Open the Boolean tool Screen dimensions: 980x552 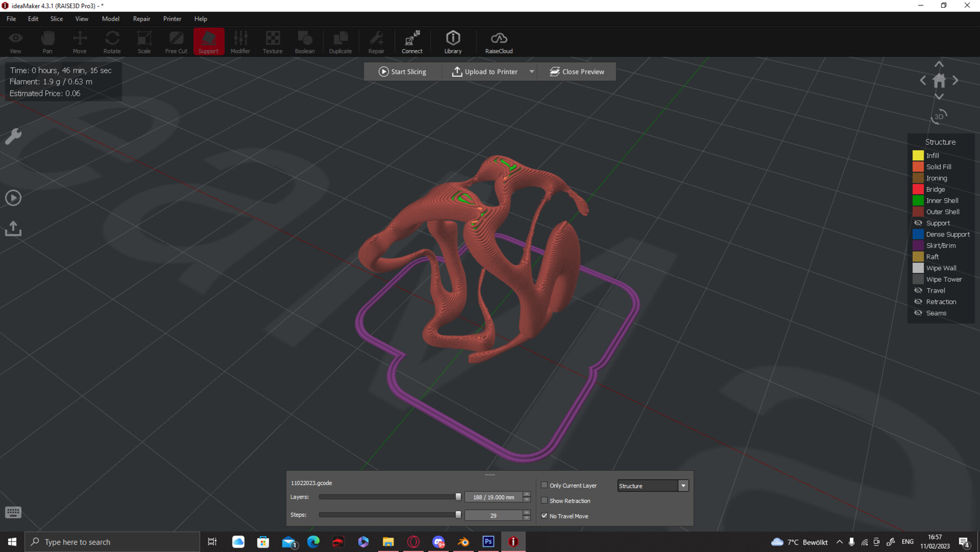point(304,41)
